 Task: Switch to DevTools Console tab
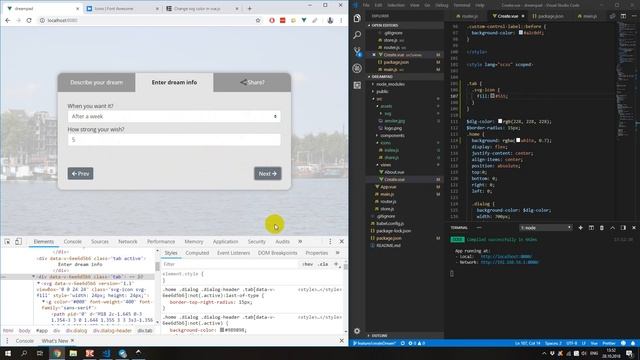73,242
